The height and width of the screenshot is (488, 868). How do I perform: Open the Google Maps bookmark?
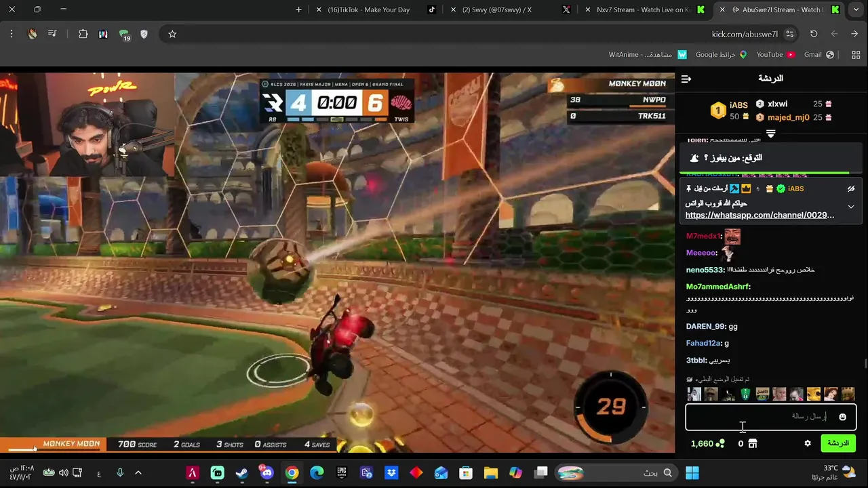coord(721,54)
